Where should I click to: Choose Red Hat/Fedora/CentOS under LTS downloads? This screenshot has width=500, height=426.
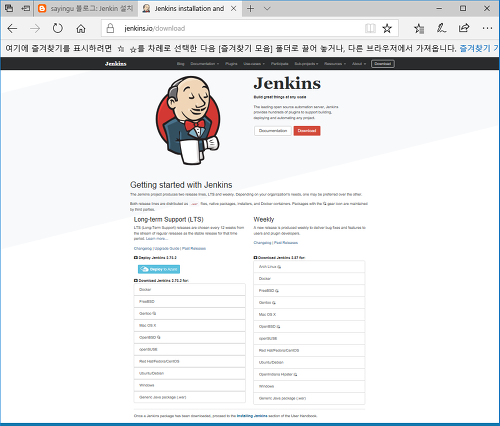(x=190, y=362)
